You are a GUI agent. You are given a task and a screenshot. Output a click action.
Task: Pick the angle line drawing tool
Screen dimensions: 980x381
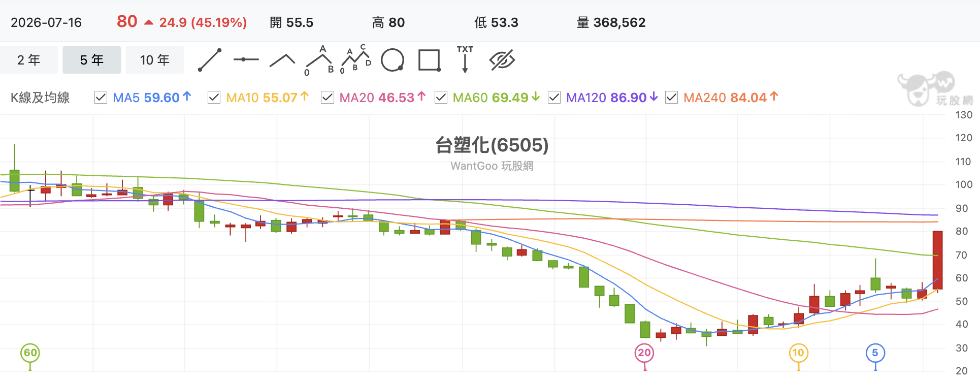282,60
